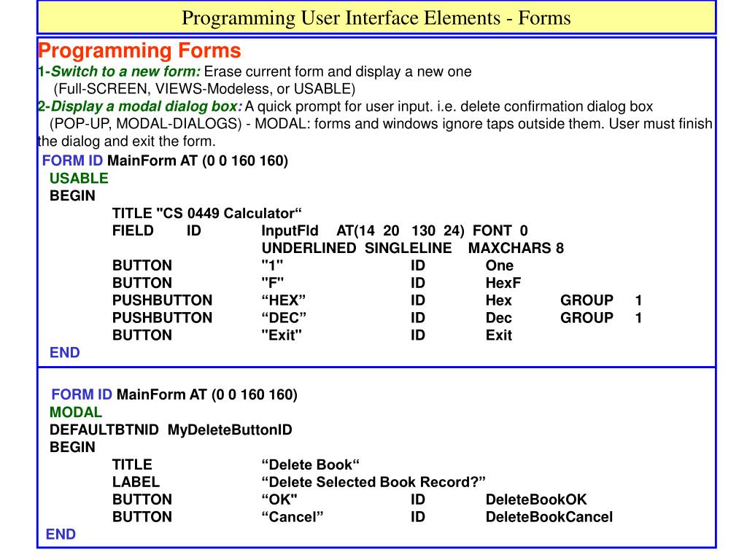The height and width of the screenshot is (560, 747).
Task: Click the blue "END" of the modal form
Action: (x=61, y=534)
